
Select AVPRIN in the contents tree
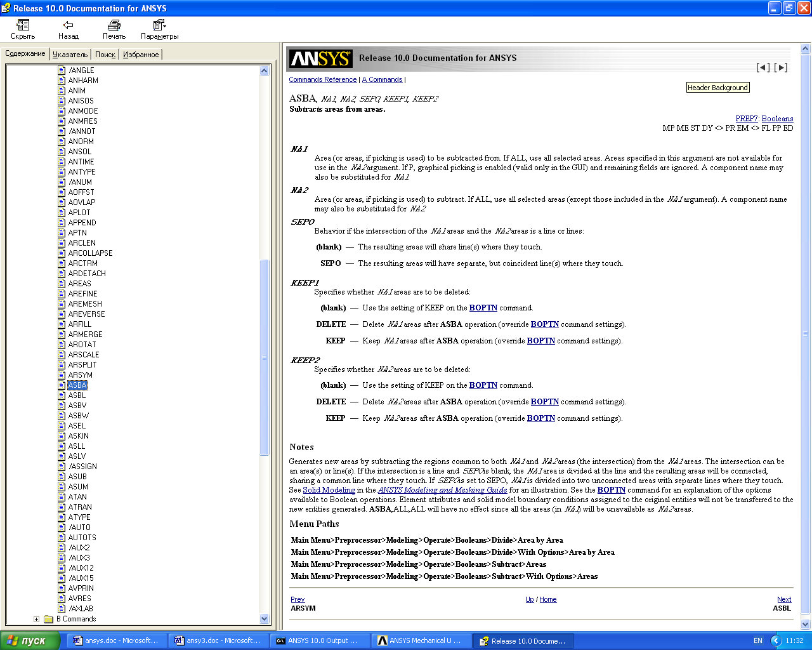[81, 588]
